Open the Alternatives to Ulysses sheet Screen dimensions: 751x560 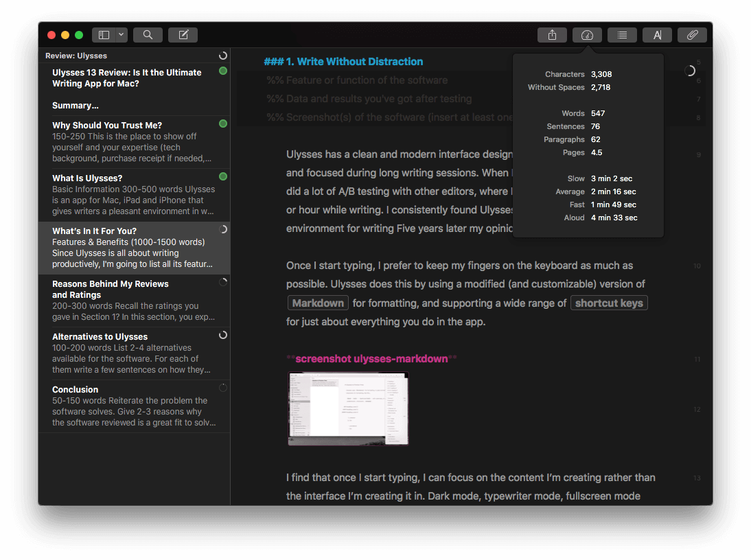tap(134, 353)
